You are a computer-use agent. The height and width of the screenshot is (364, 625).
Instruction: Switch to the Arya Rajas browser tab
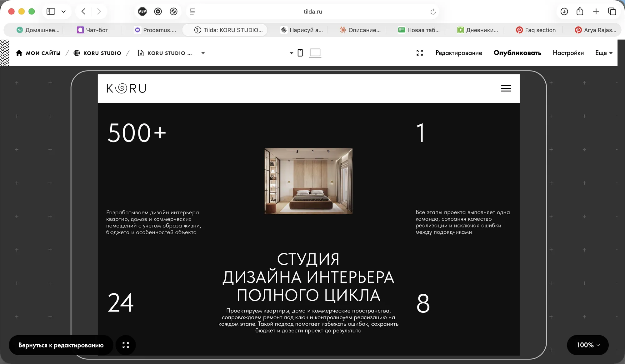click(x=596, y=30)
